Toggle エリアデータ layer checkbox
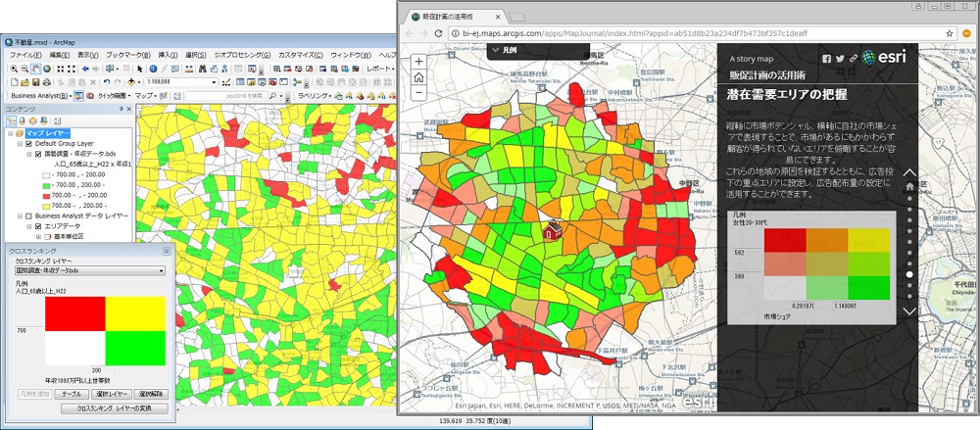The width and height of the screenshot is (980, 430). pyautogui.click(x=37, y=226)
